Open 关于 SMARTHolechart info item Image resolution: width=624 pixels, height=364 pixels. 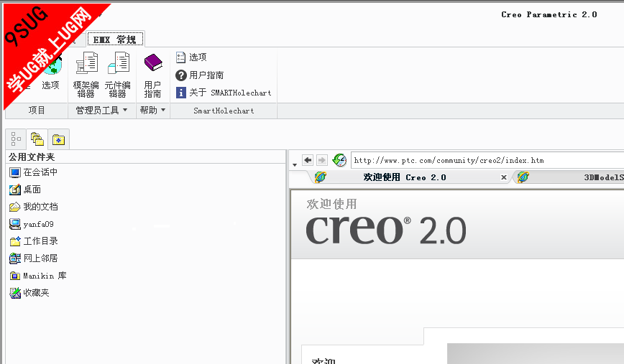point(224,93)
